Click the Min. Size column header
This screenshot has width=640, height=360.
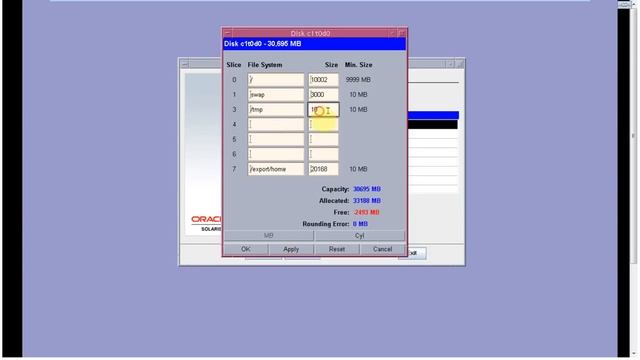coord(358,65)
